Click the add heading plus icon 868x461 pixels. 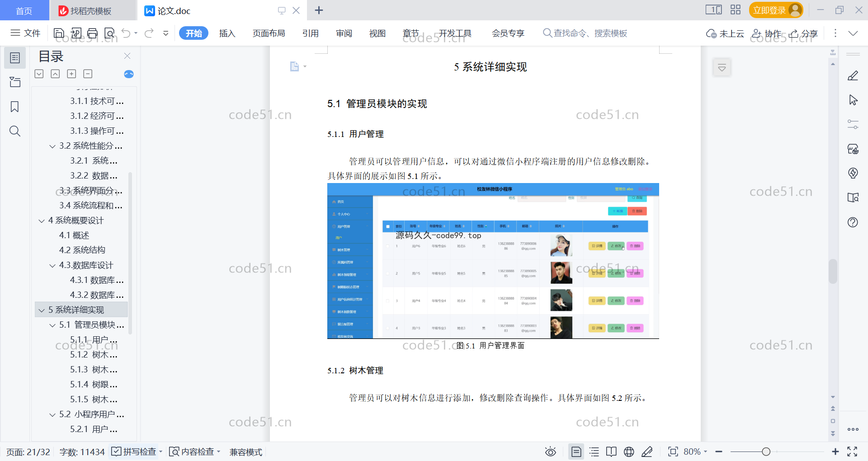tap(71, 74)
